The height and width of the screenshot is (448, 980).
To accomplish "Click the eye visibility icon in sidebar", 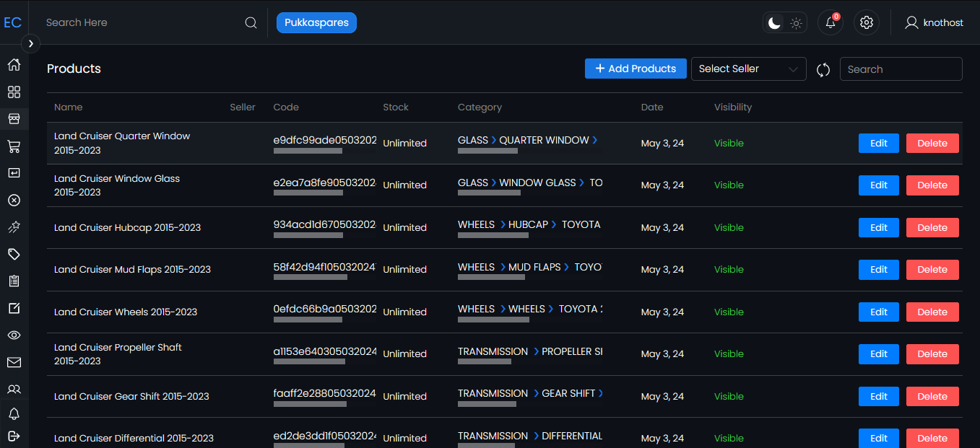I will click(x=14, y=335).
